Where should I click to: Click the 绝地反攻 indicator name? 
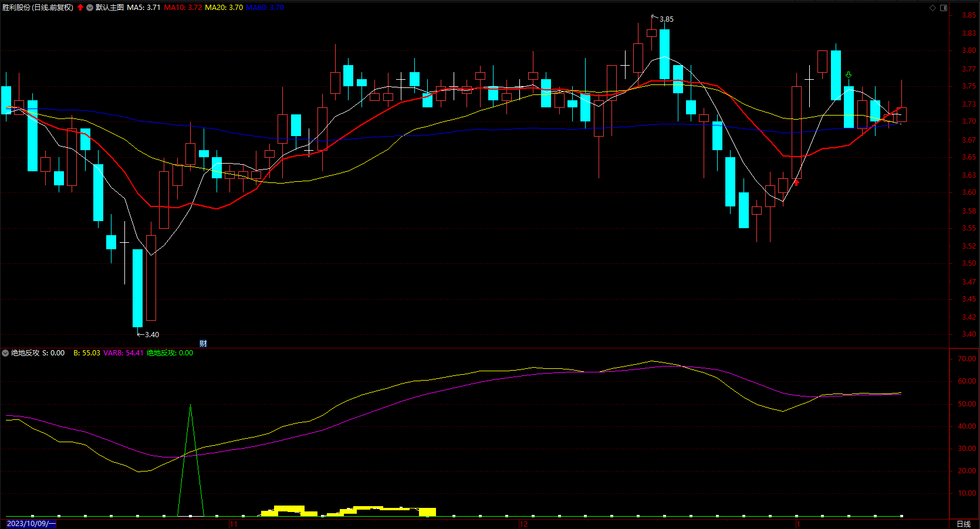pos(25,353)
